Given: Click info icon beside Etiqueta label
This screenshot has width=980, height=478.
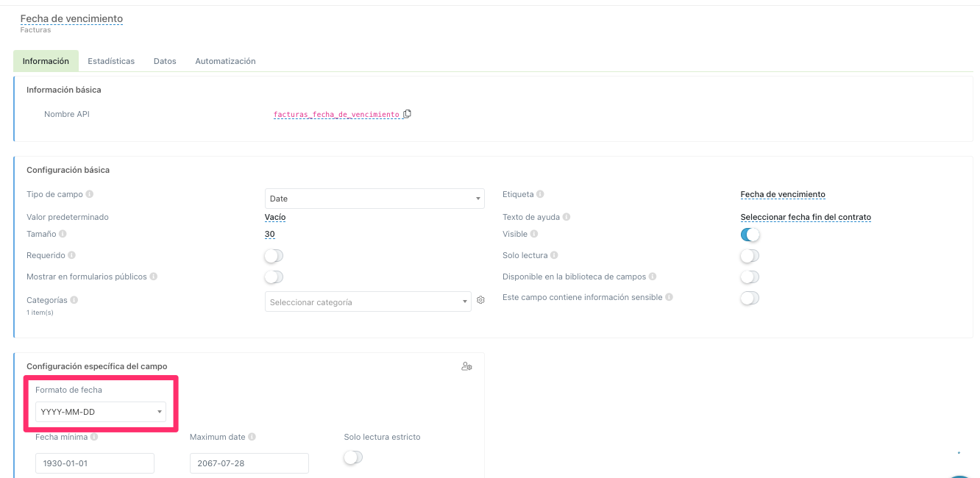Looking at the screenshot, I should pyautogui.click(x=540, y=195).
